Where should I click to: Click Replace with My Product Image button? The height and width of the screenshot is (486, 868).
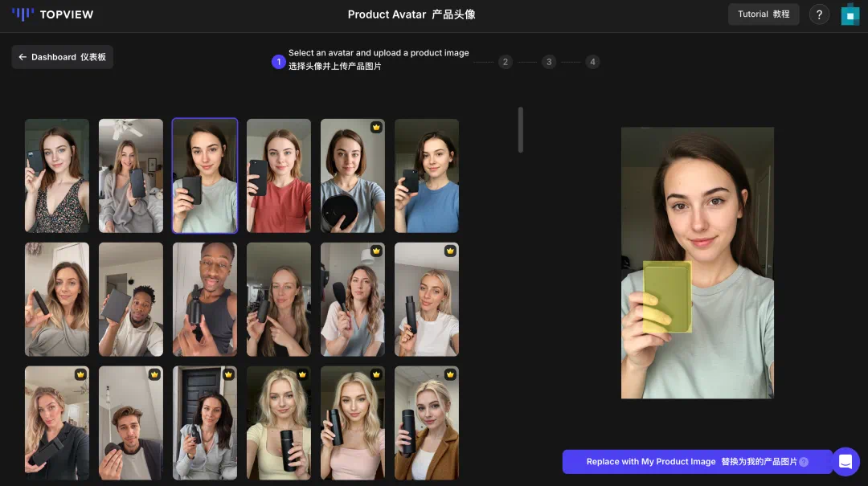click(x=691, y=462)
